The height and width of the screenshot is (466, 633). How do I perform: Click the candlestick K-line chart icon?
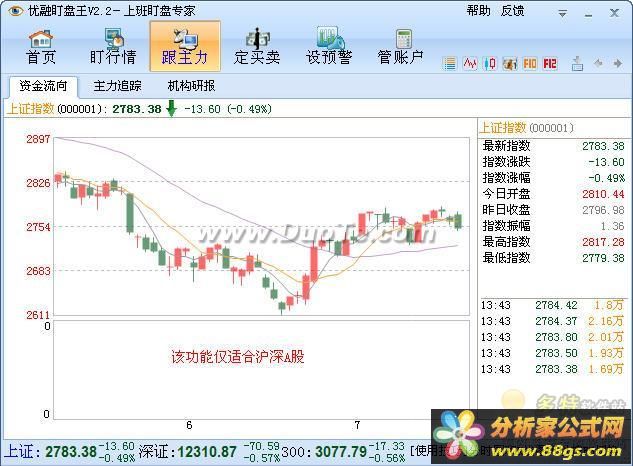click(x=490, y=63)
